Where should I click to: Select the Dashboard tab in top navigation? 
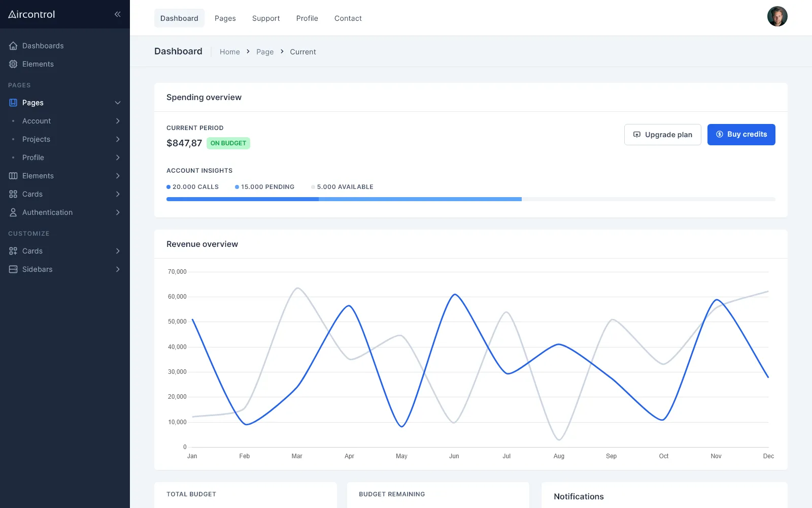point(179,18)
